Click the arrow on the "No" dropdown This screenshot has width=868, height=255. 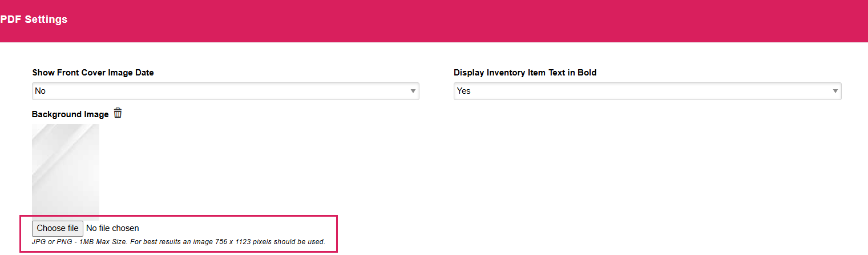pos(413,91)
